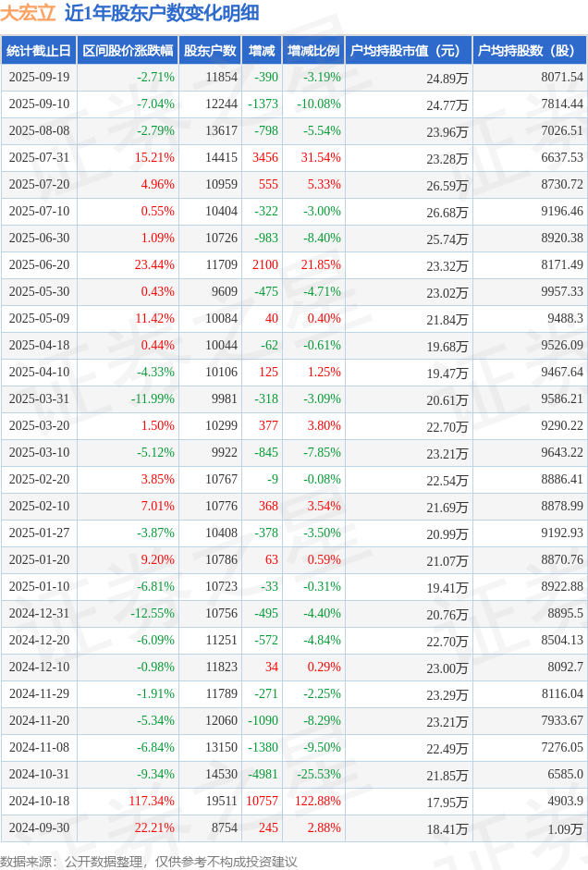Viewport: 588px width, 870px height.
Task: Click the 户均持股市值（元） column header
Action: click(x=407, y=51)
